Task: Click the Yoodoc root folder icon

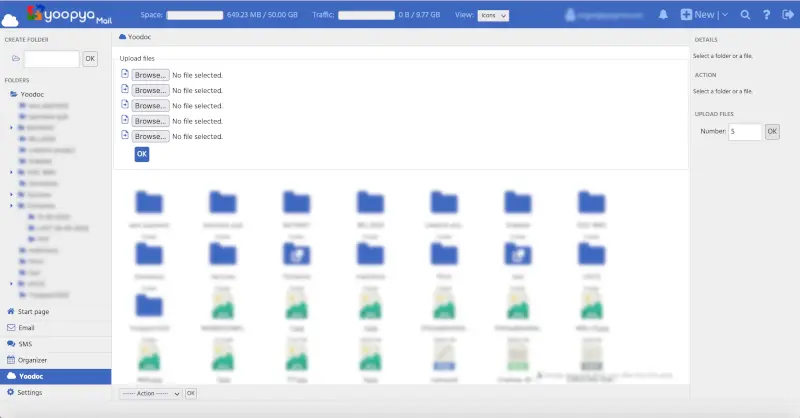Action: 14,94
